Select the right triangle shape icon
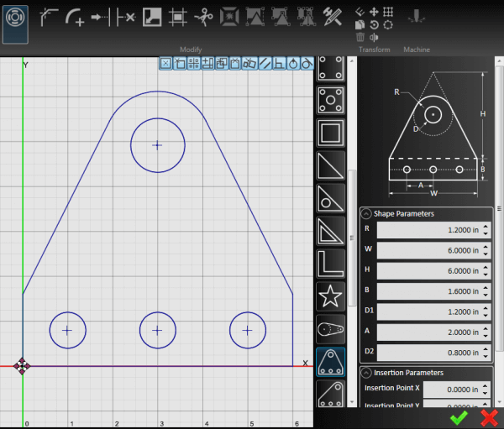Screen dimensions: 504x429 [x=331, y=166]
